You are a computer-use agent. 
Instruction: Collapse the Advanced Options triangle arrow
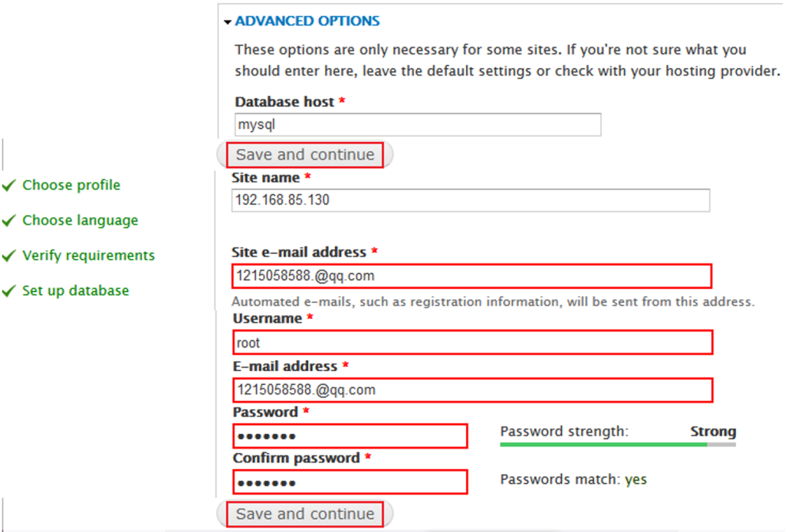[228, 22]
